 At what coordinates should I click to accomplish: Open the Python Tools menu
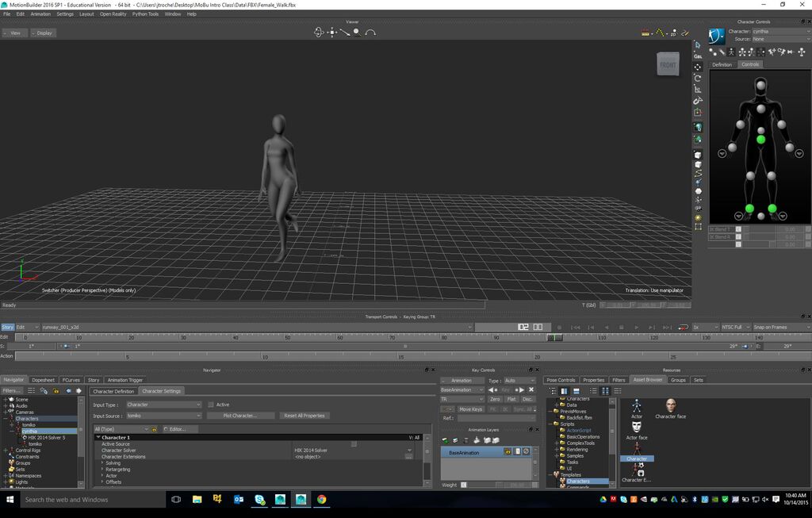(146, 14)
